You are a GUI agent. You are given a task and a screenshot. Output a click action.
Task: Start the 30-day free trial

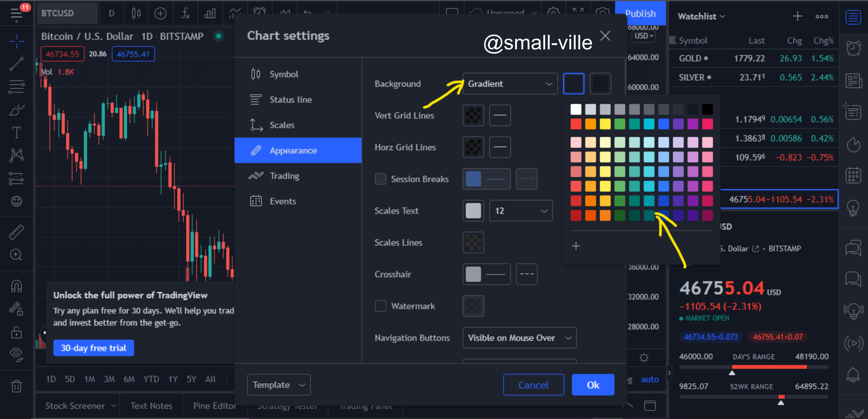click(x=93, y=348)
